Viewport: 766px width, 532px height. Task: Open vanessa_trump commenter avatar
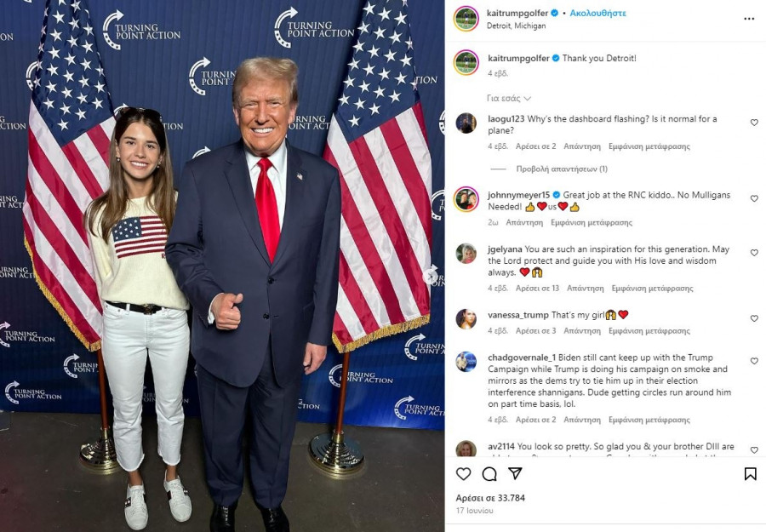466,319
